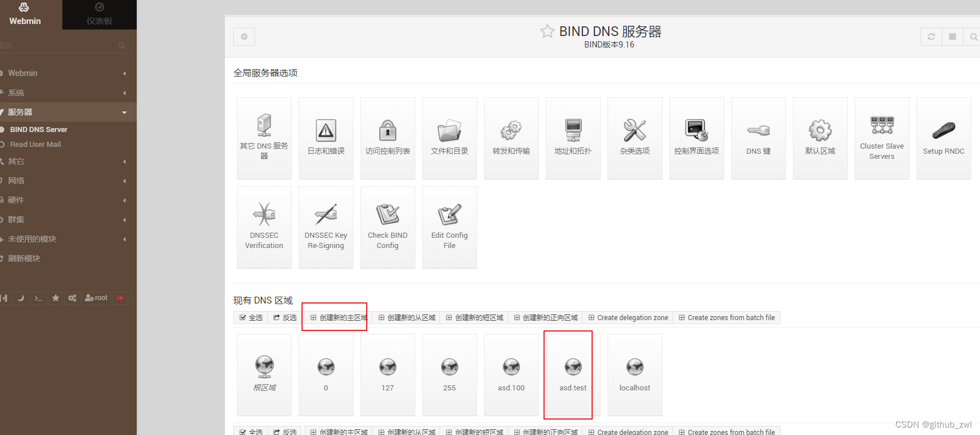
Task: Collapse sidebar with the footer arrow icon
Action: (x=5, y=298)
